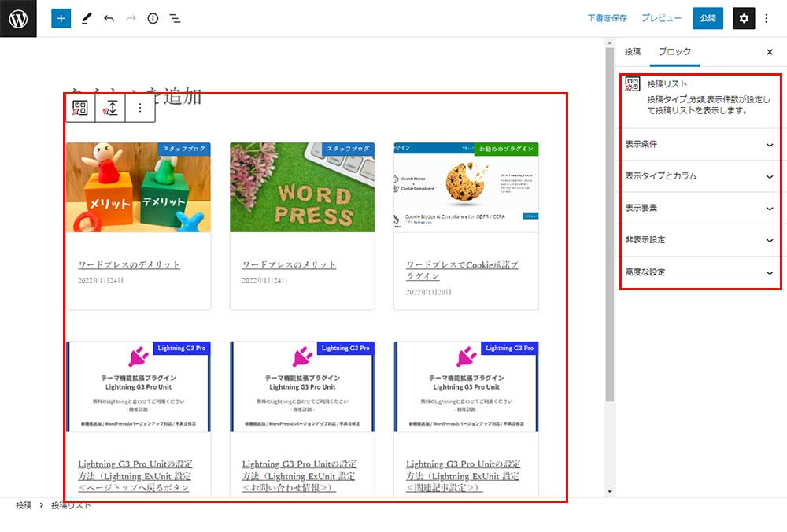The height and width of the screenshot is (532, 787).
Task: Open the top-right options kebab menu
Action: (767, 18)
